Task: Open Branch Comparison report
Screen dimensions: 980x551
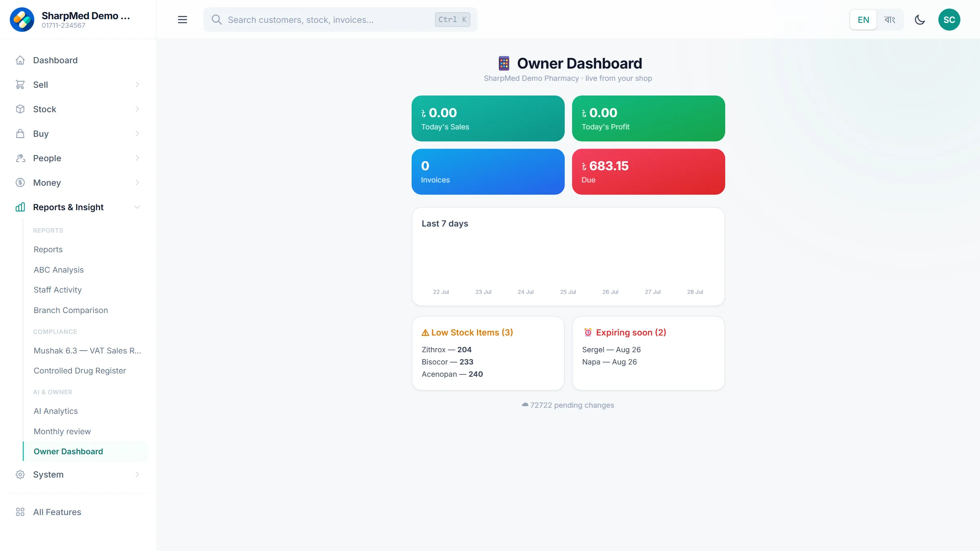Action: pyautogui.click(x=86, y=310)
